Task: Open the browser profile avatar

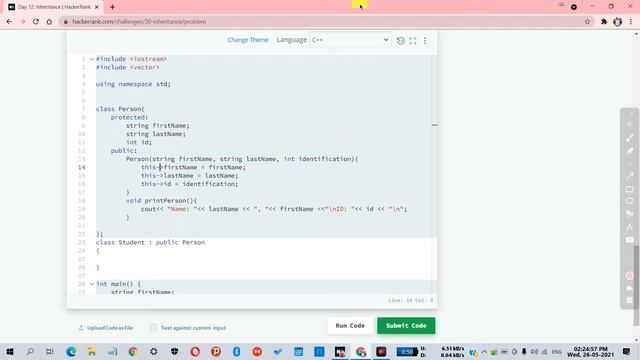Action: (617, 22)
